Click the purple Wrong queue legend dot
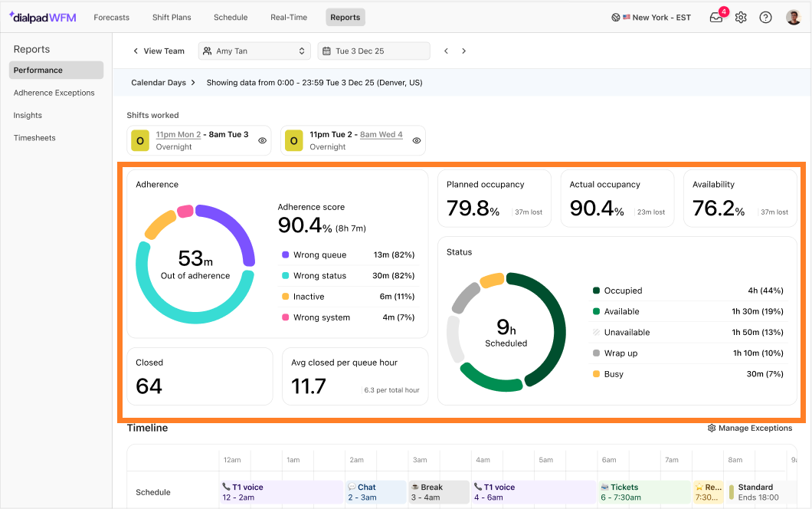This screenshot has height=509, width=812. 285,254
